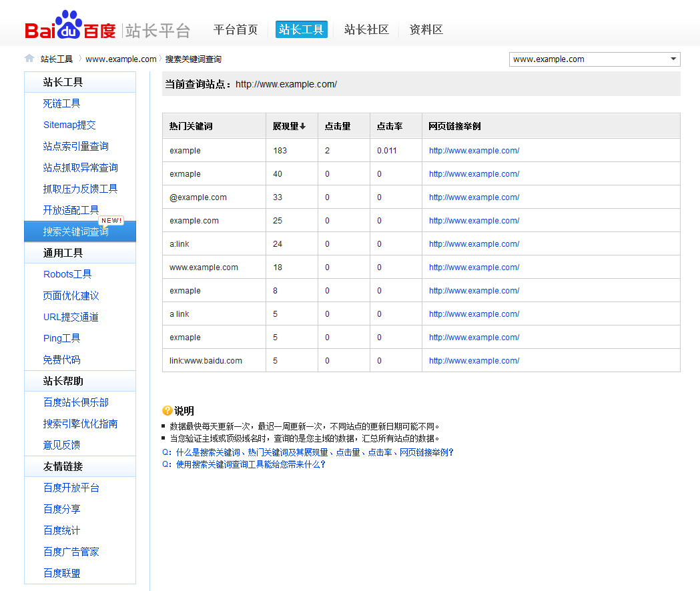Click the NEW! badge on 搜索关键词查询

[111, 221]
